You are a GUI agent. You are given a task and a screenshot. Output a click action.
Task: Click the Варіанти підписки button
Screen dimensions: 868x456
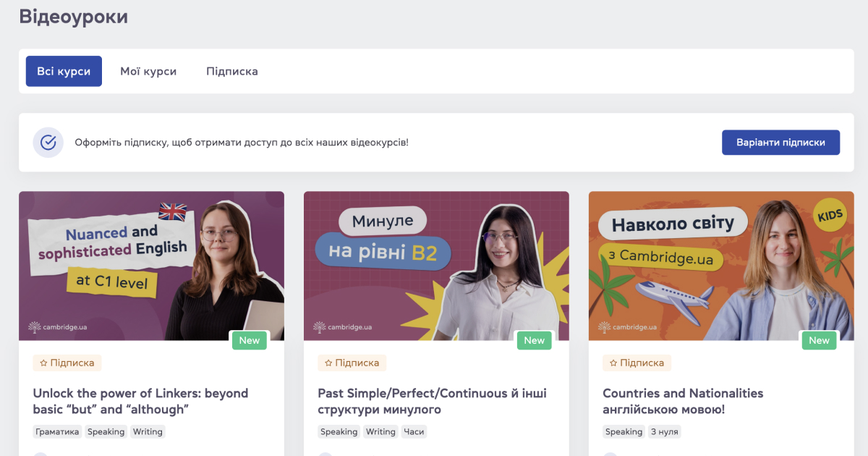780,142
